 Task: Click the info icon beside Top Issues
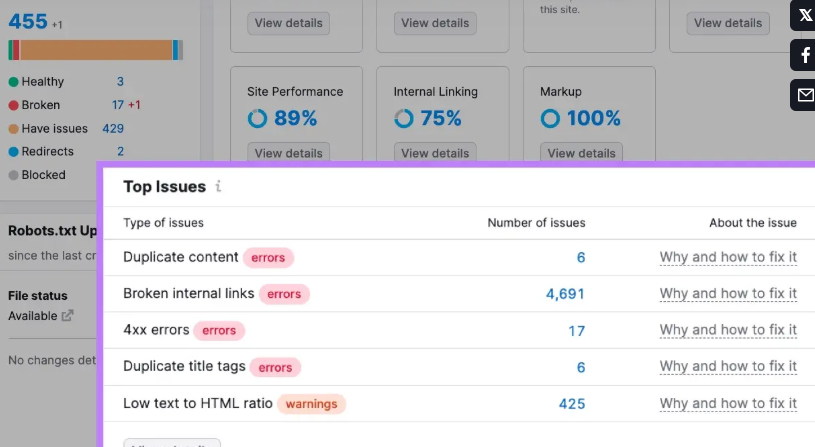tap(218, 187)
